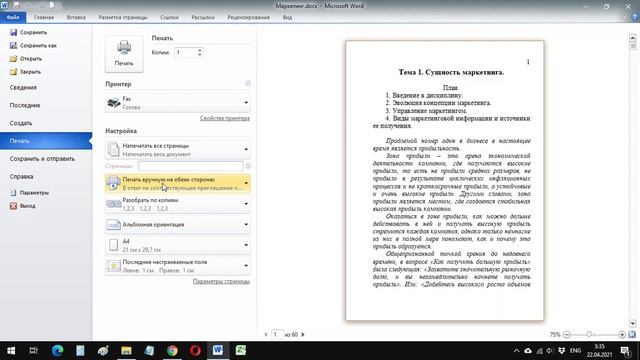Open the Справка help section
Image resolution: width=640 pixels, height=360 pixels.
[21, 177]
